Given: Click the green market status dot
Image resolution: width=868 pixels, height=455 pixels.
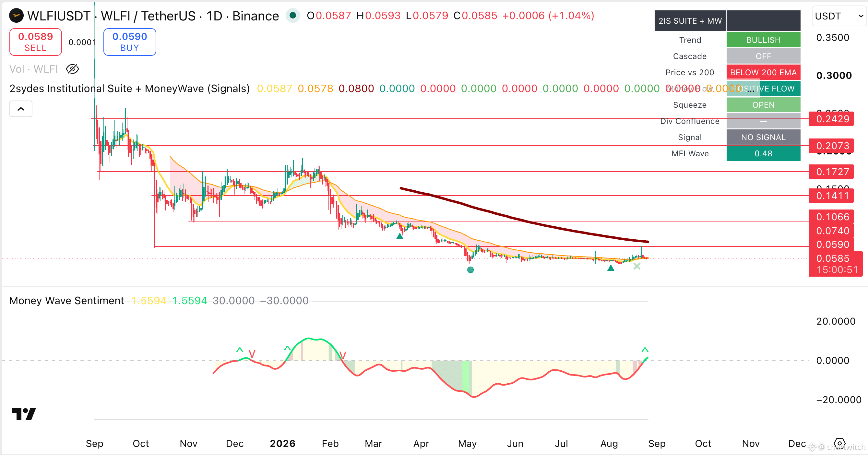Looking at the screenshot, I should (x=293, y=16).
